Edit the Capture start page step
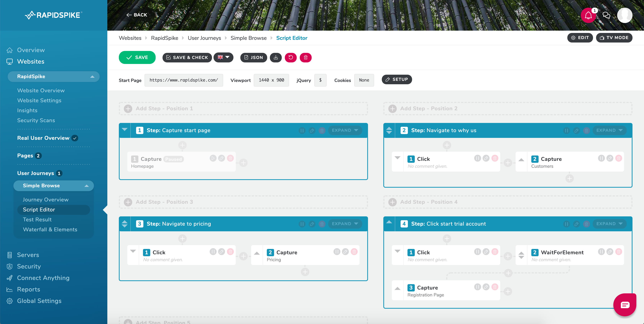 312,130
